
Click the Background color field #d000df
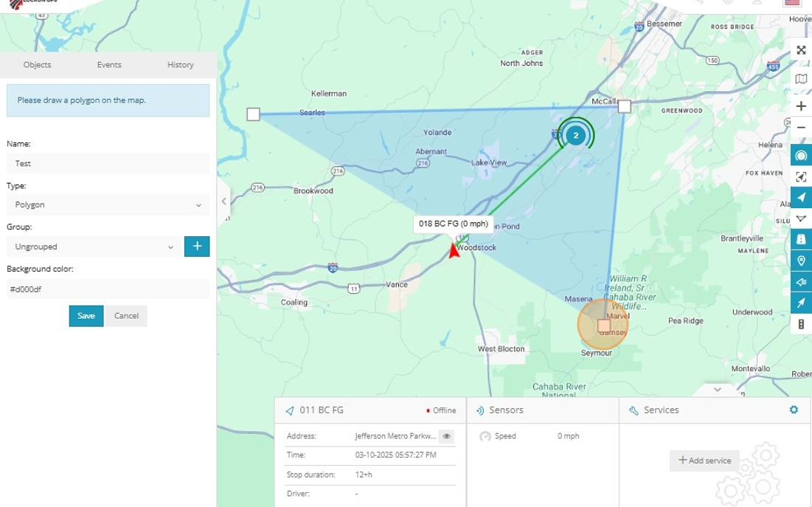[x=108, y=289]
